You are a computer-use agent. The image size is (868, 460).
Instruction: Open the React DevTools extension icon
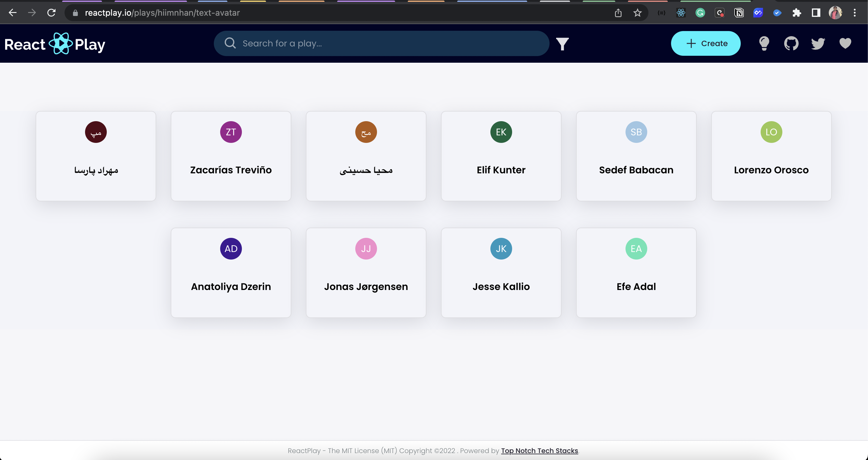tap(681, 12)
